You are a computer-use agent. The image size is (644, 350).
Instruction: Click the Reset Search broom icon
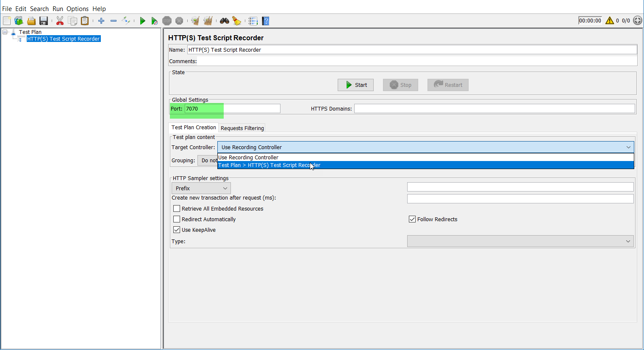[237, 21]
